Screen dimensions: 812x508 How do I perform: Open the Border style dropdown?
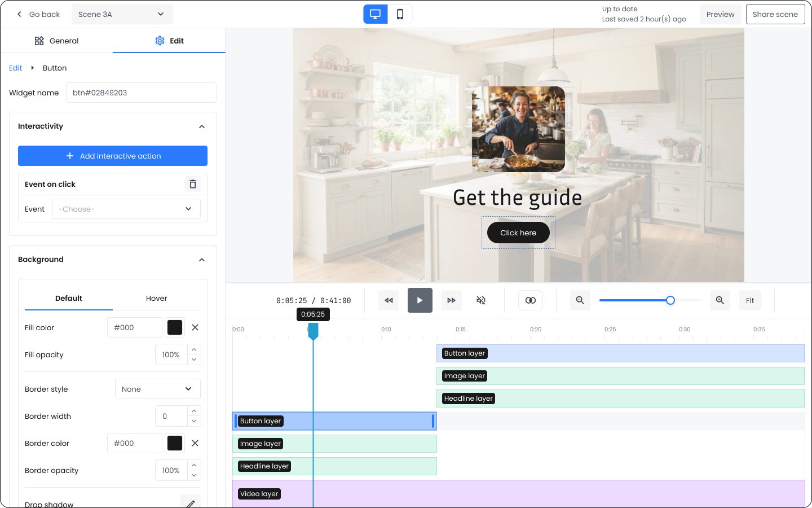(158, 389)
